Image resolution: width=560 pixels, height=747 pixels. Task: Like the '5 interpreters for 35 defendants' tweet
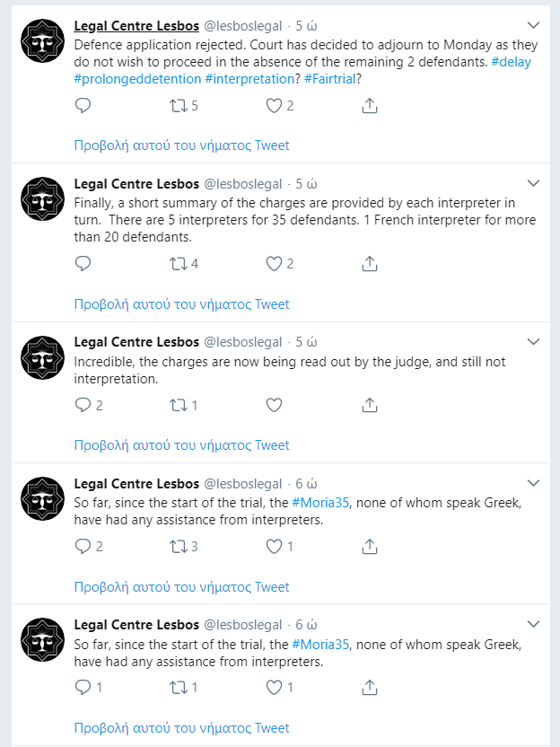tap(274, 264)
